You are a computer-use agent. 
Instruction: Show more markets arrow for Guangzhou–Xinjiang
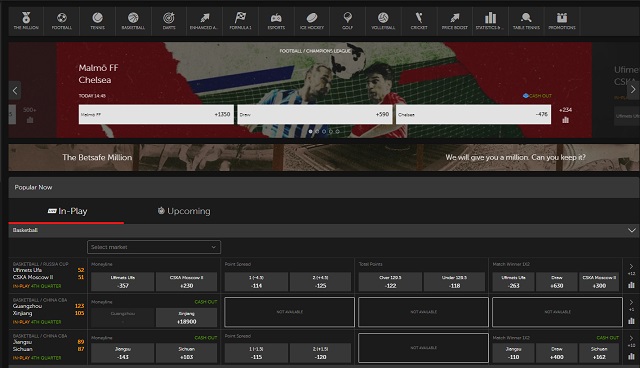click(631, 302)
